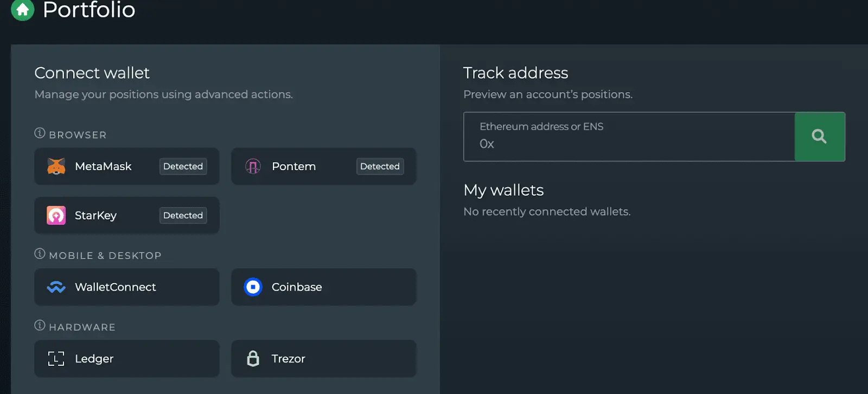Open the Portfolio page heading
This screenshot has width=868, height=394.
[x=88, y=10]
